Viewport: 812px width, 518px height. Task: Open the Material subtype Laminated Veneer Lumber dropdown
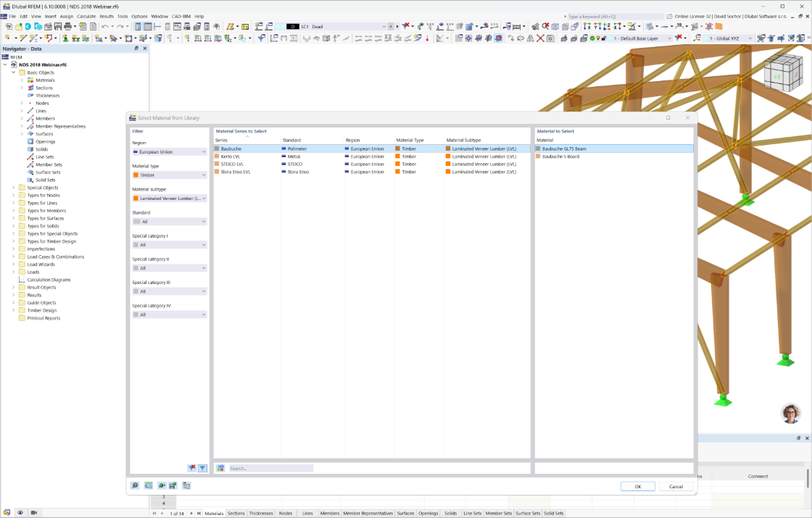[170, 199]
